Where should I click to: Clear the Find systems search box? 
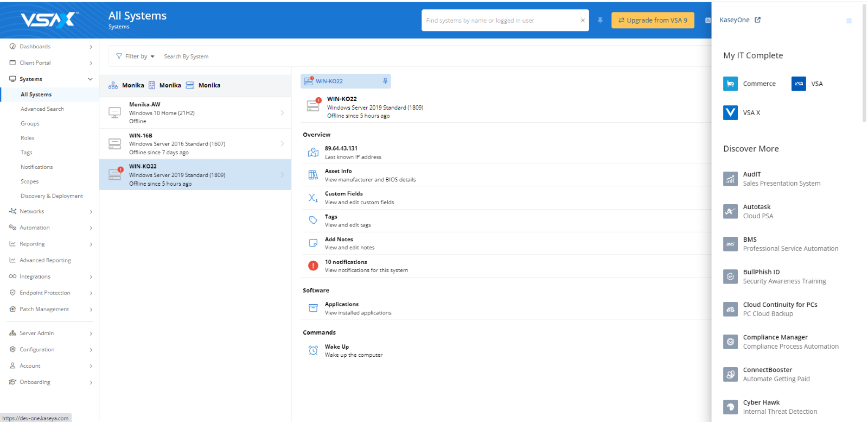pyautogui.click(x=583, y=21)
